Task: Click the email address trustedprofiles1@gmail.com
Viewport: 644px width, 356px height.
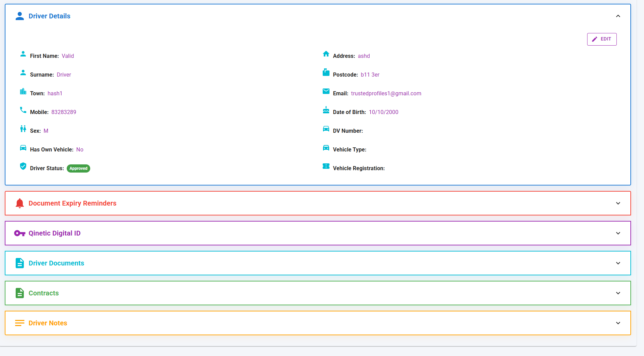Action: [386, 93]
